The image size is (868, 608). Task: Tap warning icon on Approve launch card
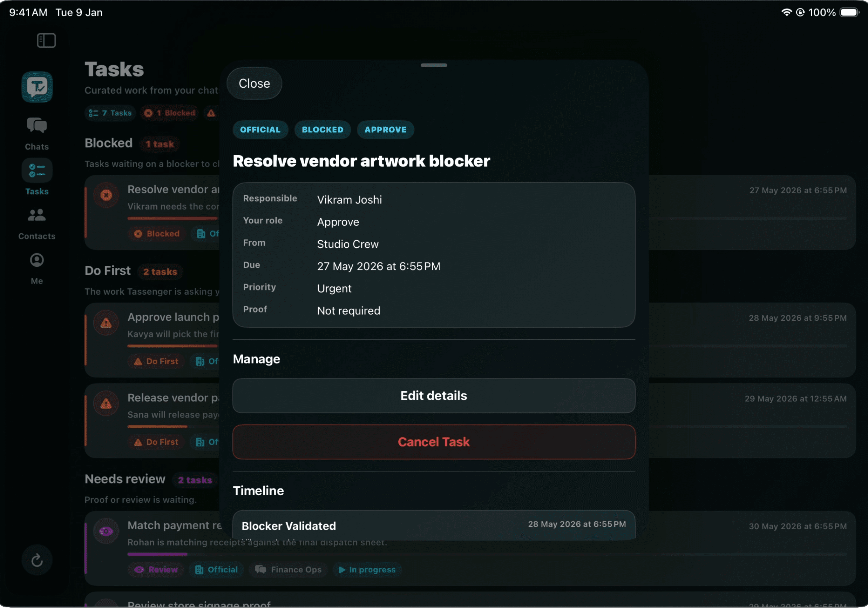pos(106,323)
